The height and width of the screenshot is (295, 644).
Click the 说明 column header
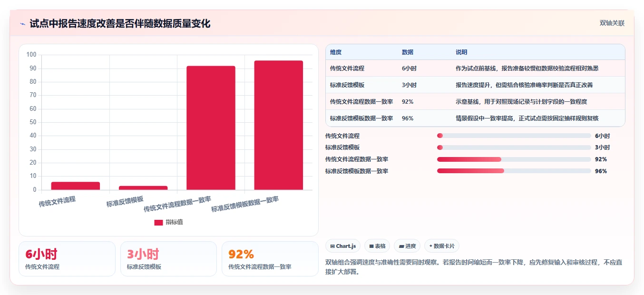[x=461, y=52]
